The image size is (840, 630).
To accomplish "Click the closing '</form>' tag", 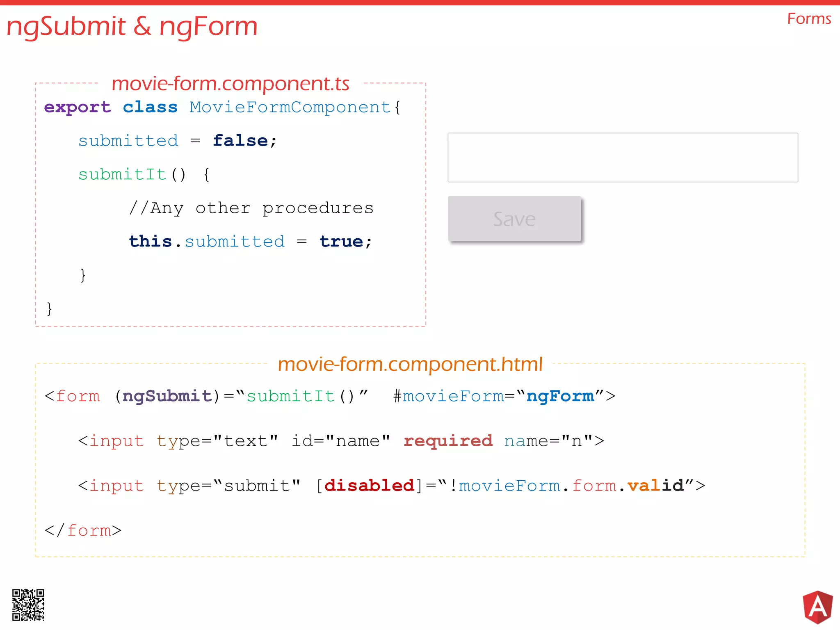I will pos(83,531).
